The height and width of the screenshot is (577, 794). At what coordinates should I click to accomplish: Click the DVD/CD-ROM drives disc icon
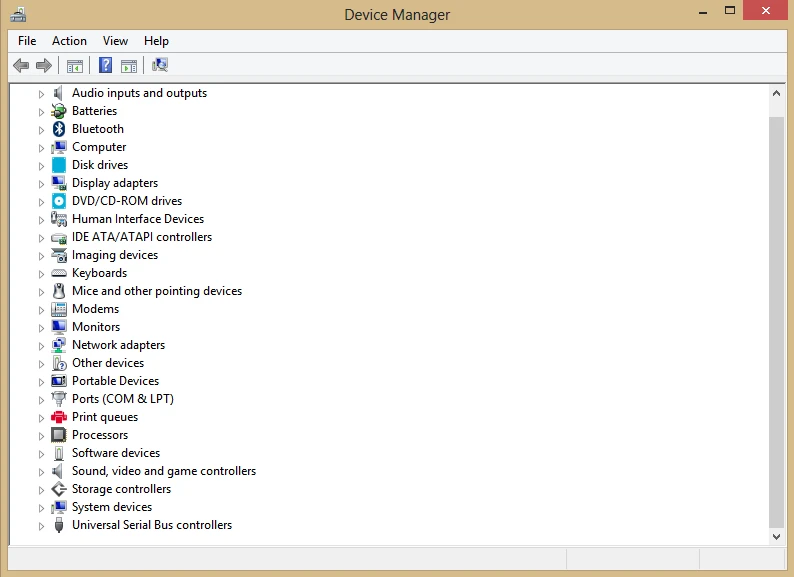(59, 201)
